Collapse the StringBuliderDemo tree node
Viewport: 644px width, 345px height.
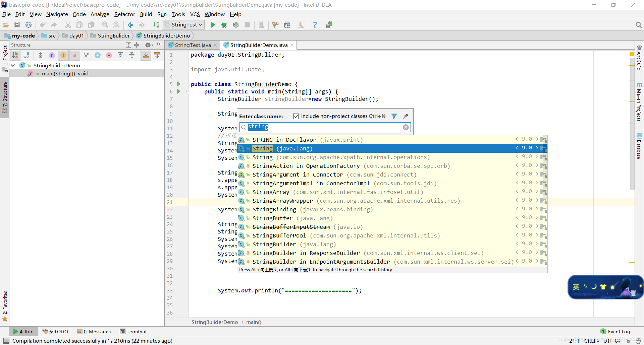click(13, 65)
